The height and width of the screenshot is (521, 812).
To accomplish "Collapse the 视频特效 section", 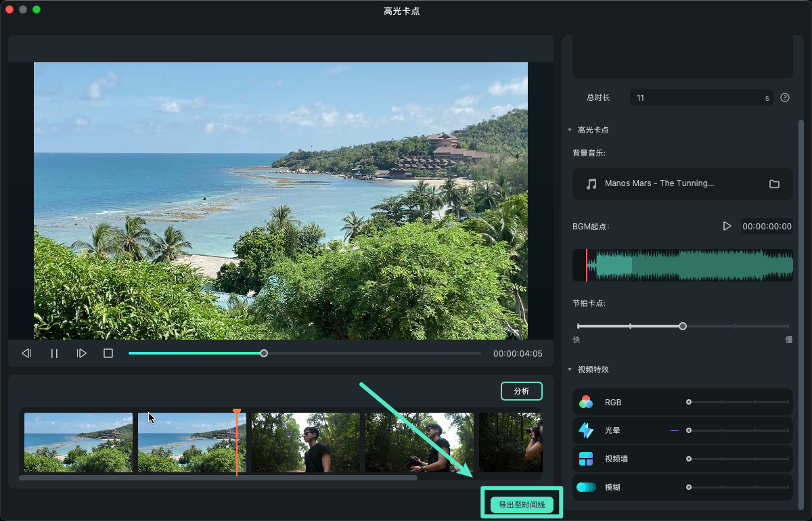I will click(x=570, y=369).
